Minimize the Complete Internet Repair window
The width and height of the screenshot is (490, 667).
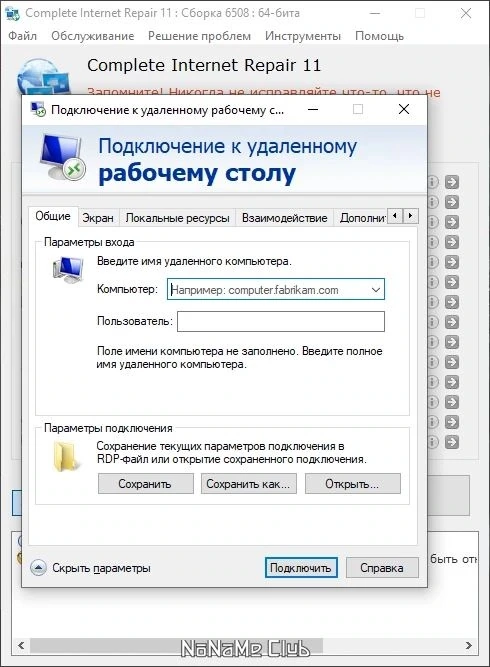click(x=375, y=13)
